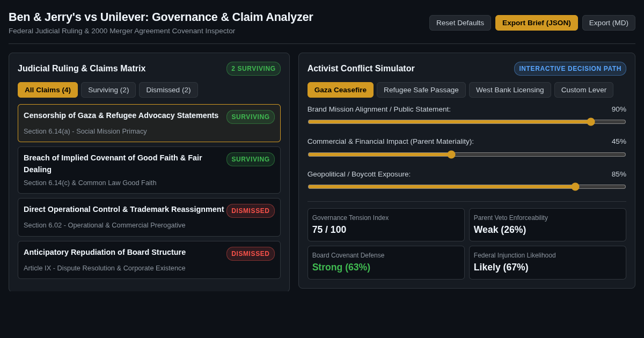
Task: Click the 'Weak (26%)' veto value
Action: [500, 230]
